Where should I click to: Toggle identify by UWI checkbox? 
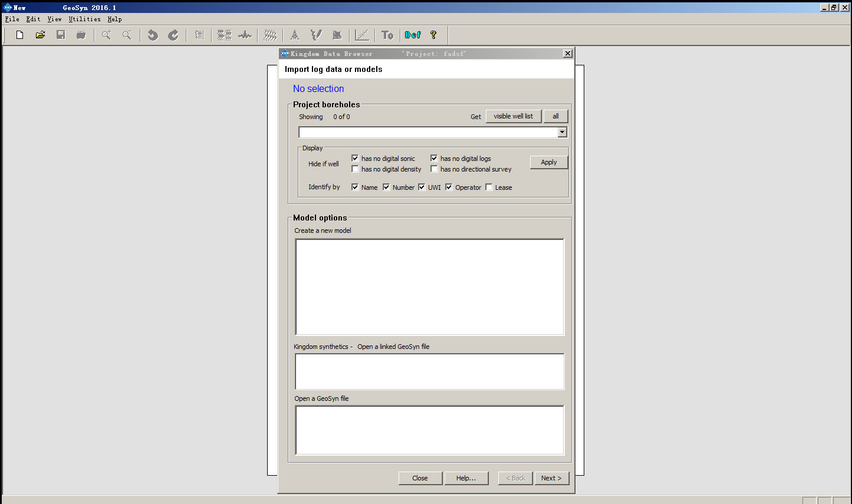pos(422,187)
